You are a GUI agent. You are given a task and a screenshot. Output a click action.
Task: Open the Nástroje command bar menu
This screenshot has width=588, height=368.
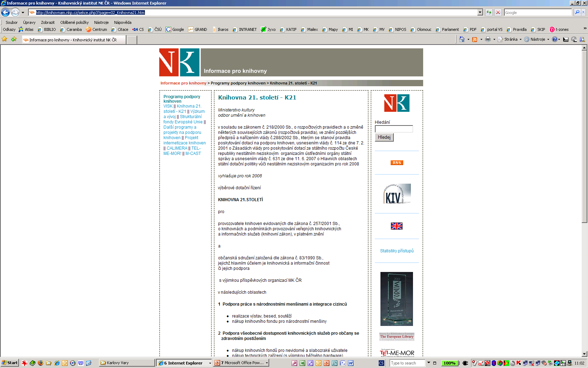pos(537,39)
